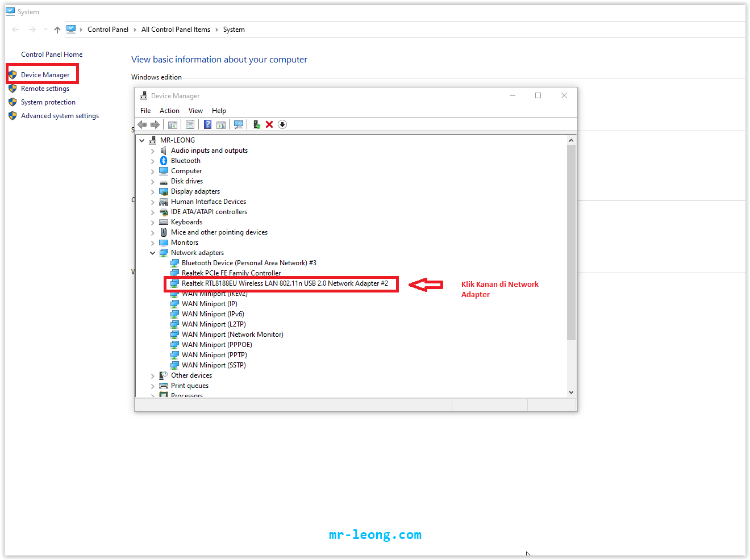Click Device Manager link in sidebar

tap(45, 75)
